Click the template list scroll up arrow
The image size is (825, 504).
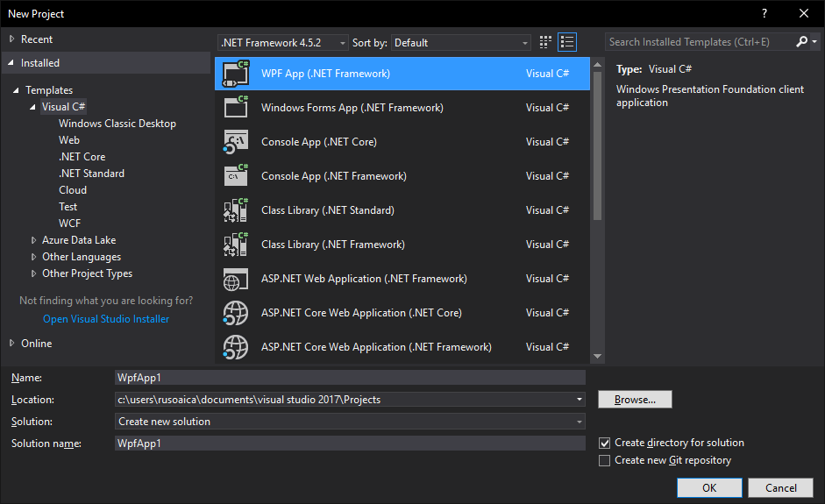pos(597,65)
